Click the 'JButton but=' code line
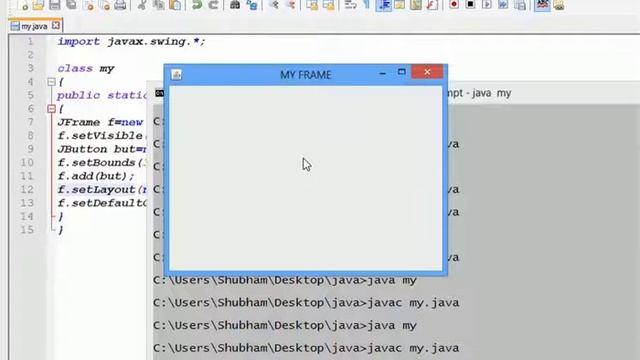The image size is (640, 360). (102, 149)
